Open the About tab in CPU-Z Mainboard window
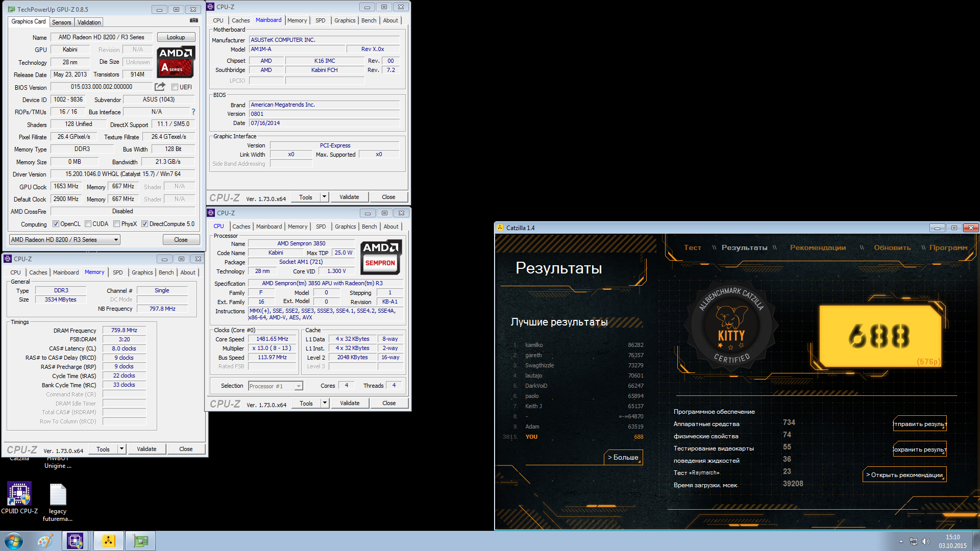The width and height of the screenshot is (980, 551). (x=390, y=20)
